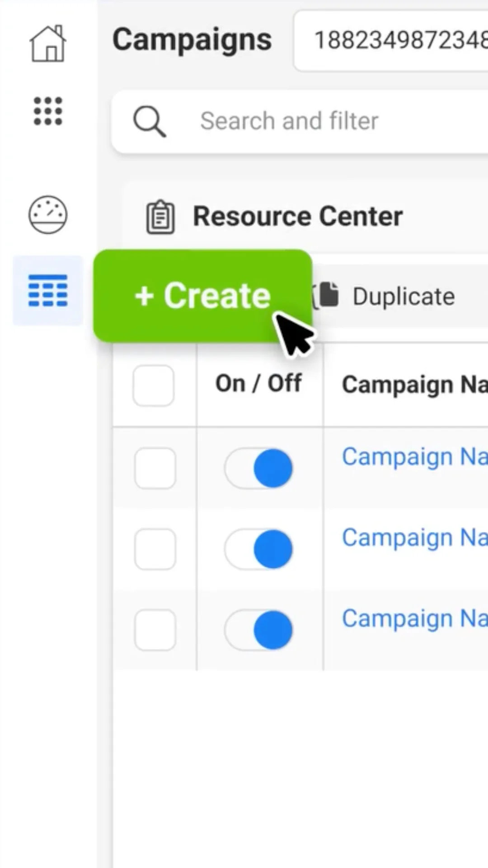Image resolution: width=488 pixels, height=868 pixels.
Task: Tick the third campaign row checkbox
Action: pyautogui.click(x=155, y=630)
